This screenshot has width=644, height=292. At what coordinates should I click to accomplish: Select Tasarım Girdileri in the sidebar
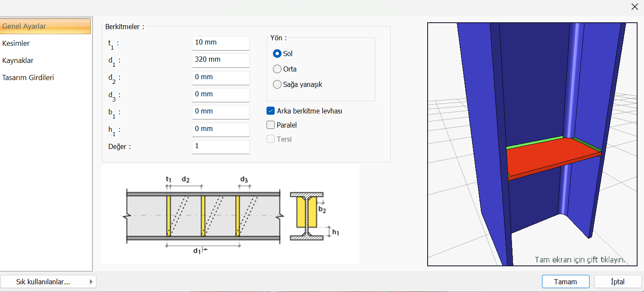click(x=28, y=77)
